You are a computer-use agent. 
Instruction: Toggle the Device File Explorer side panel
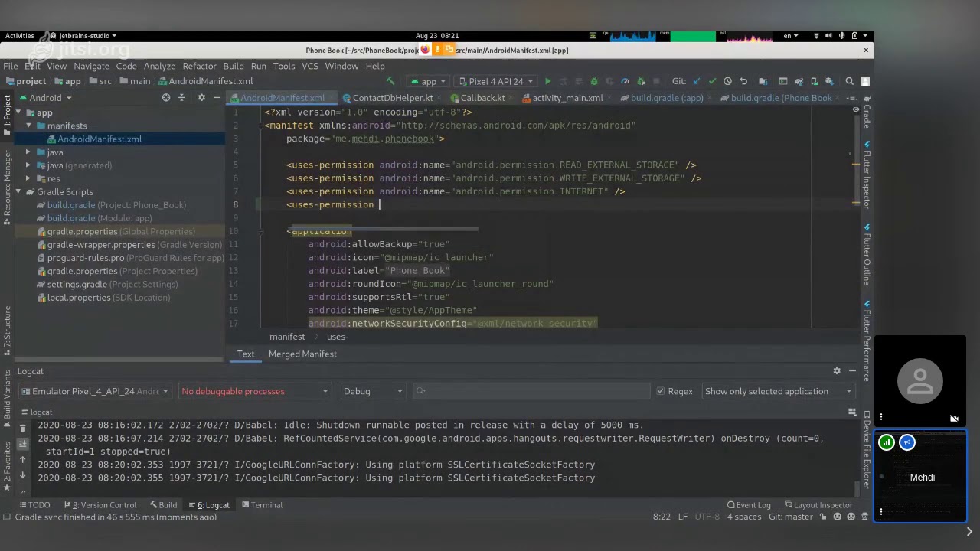[867, 449]
